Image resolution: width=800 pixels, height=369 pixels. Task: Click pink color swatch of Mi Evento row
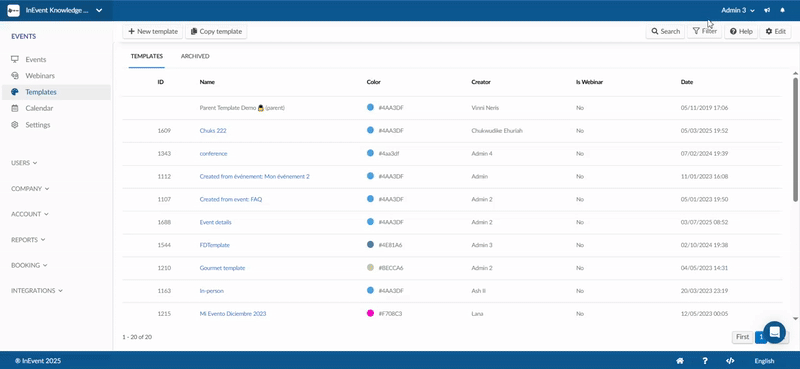370,313
